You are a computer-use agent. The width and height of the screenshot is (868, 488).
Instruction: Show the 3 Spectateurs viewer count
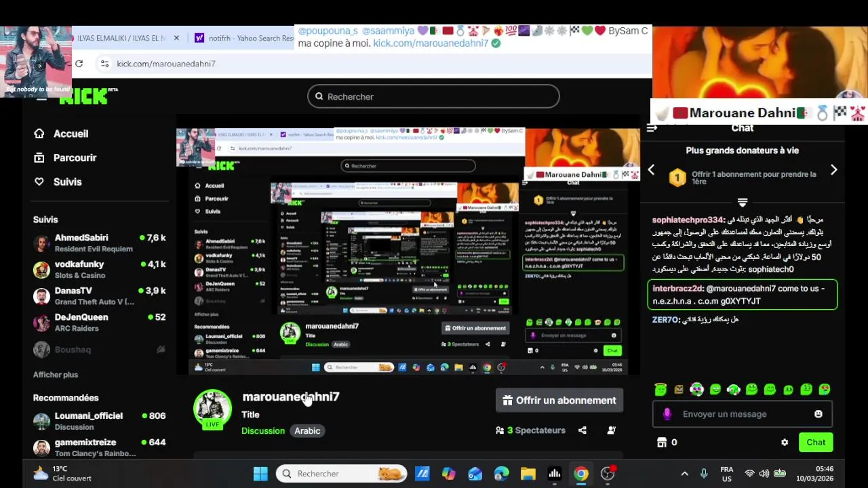530,430
